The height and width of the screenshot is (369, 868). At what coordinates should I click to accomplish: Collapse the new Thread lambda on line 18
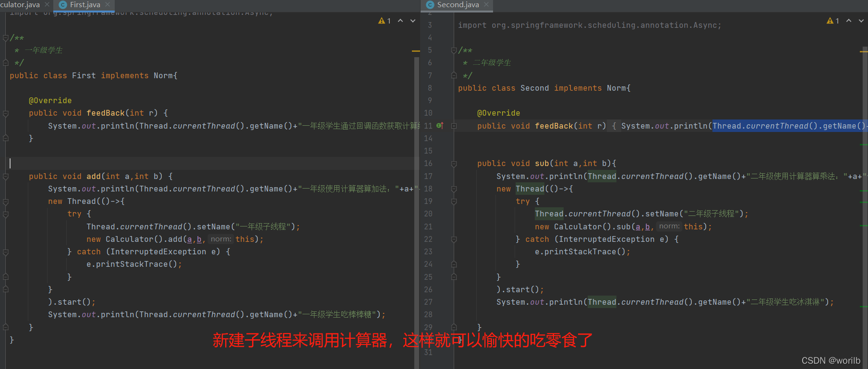click(x=454, y=189)
